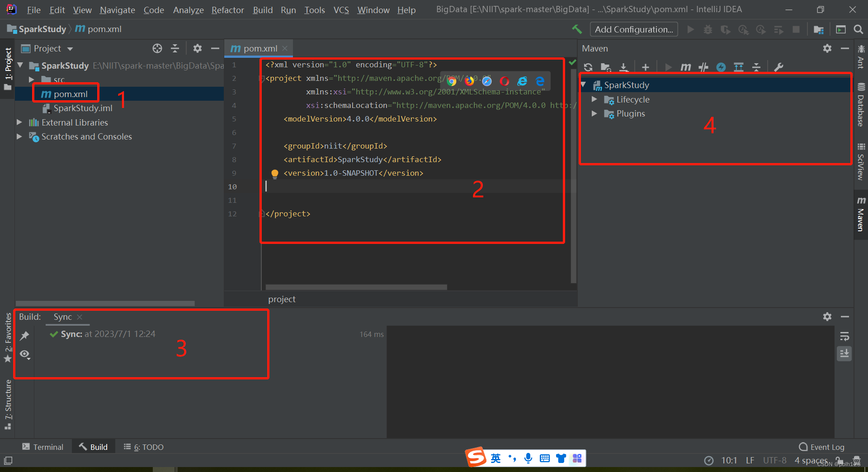868x472 pixels.
Task: Locate opened file in Project panel
Action: (x=157, y=48)
